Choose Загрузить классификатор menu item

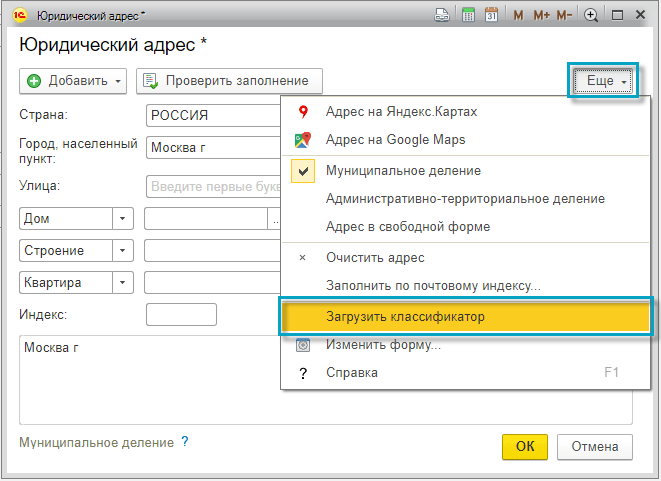(x=405, y=317)
